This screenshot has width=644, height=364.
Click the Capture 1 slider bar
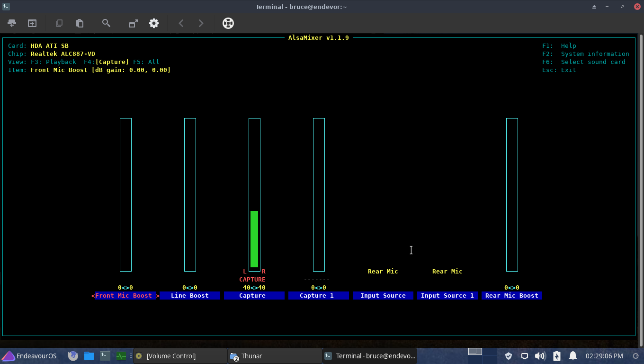[319, 195]
